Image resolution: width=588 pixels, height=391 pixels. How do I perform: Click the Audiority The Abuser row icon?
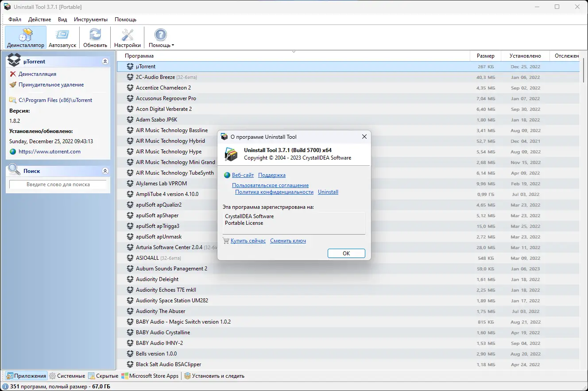(x=130, y=311)
